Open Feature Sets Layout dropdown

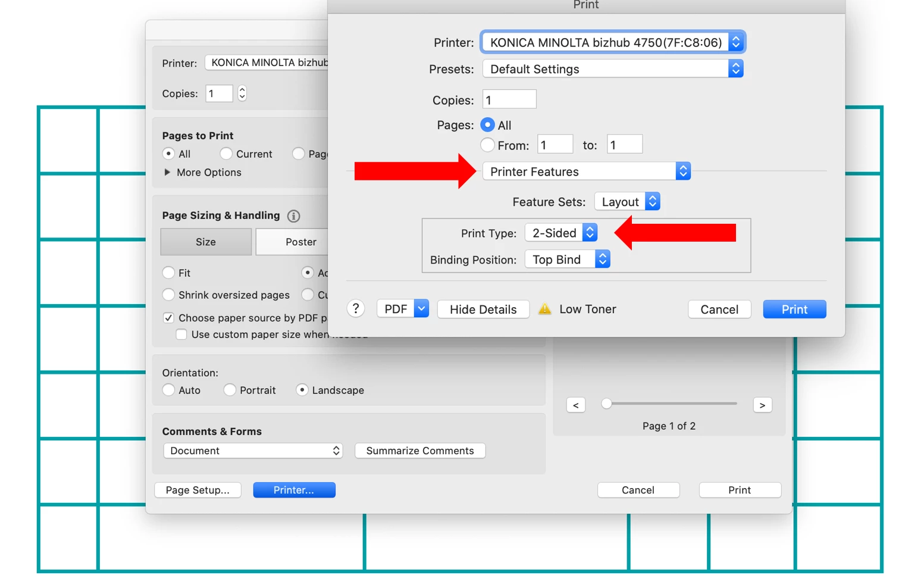click(x=627, y=202)
